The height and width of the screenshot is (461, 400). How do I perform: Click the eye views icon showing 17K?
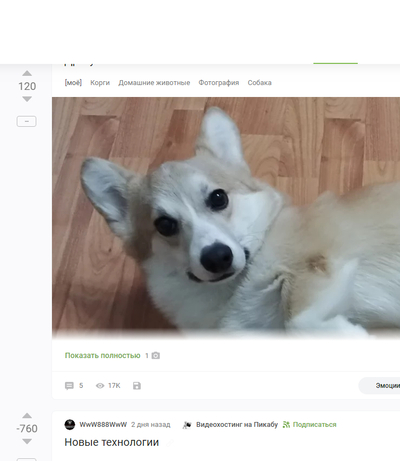coord(100,386)
